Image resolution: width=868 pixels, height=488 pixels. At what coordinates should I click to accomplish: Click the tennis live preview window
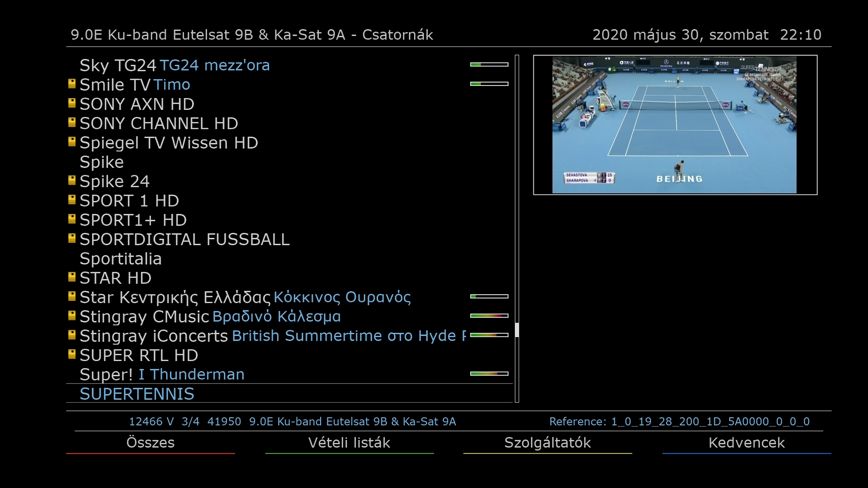[675, 125]
